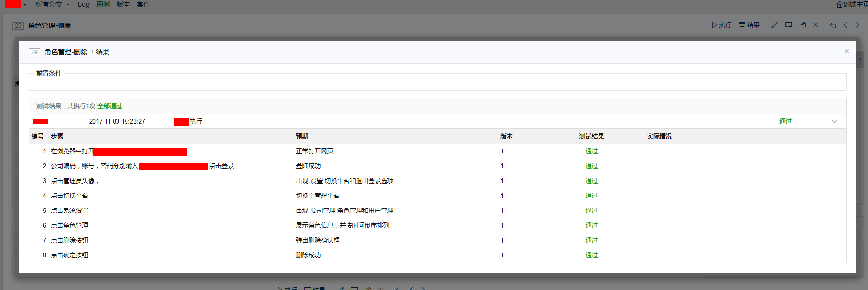Open the 套件 menu item
The height and width of the screenshot is (290, 868).
tap(143, 4)
